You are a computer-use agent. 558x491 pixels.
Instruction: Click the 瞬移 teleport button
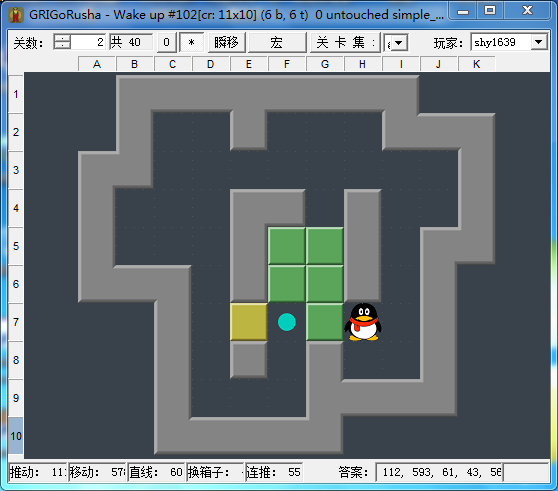pos(226,42)
